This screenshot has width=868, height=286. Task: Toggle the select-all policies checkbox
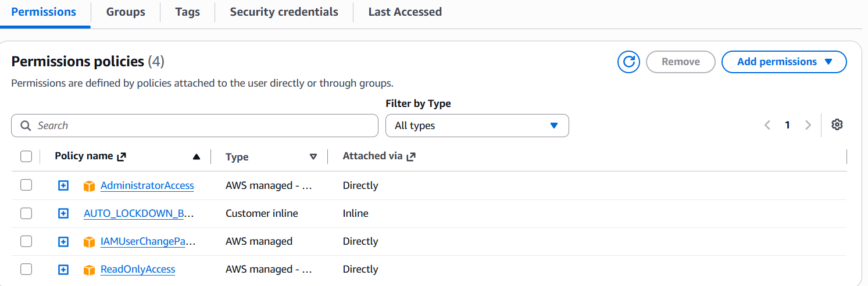point(26,156)
